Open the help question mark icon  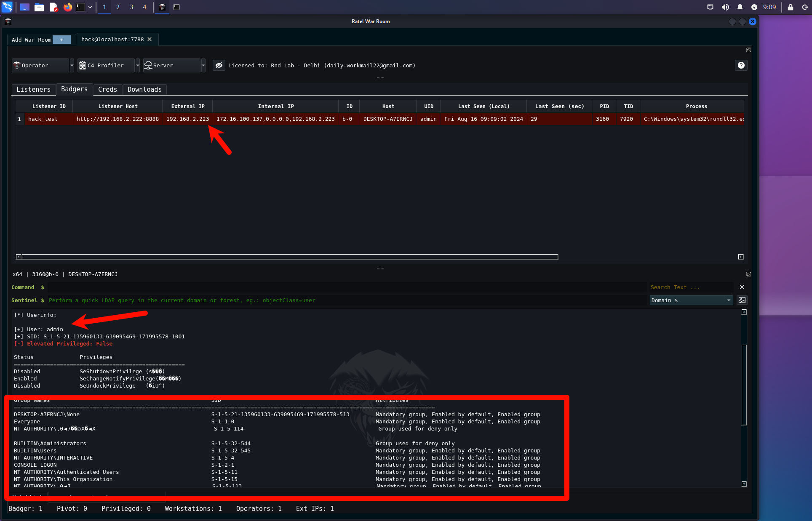741,65
